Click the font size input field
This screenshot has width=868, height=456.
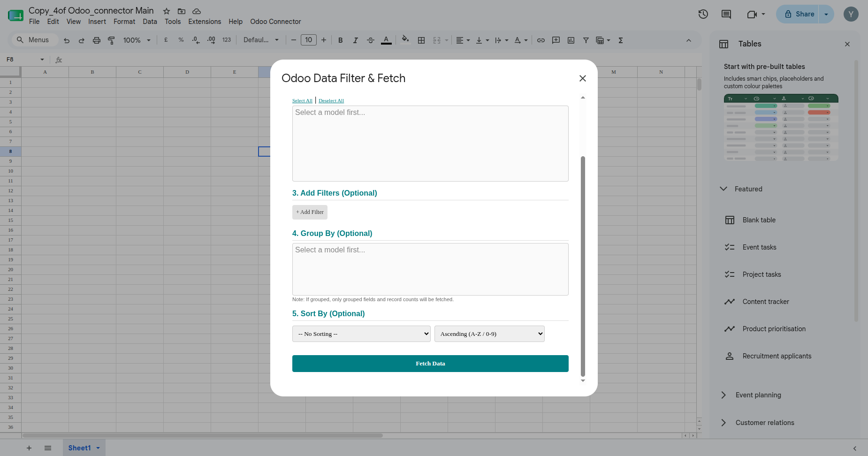[x=309, y=40]
